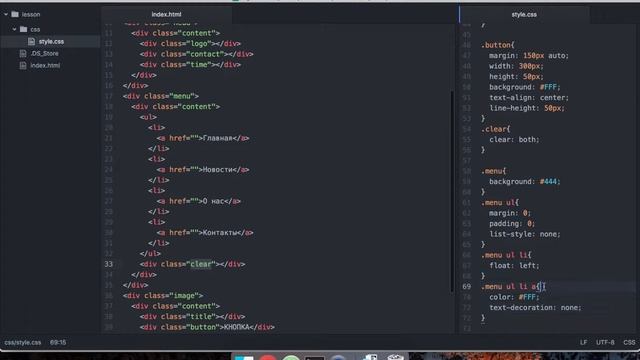Screen dimensions: 640x360
Task: Click the 'О нас' link text in code
Action: [x=213, y=201]
